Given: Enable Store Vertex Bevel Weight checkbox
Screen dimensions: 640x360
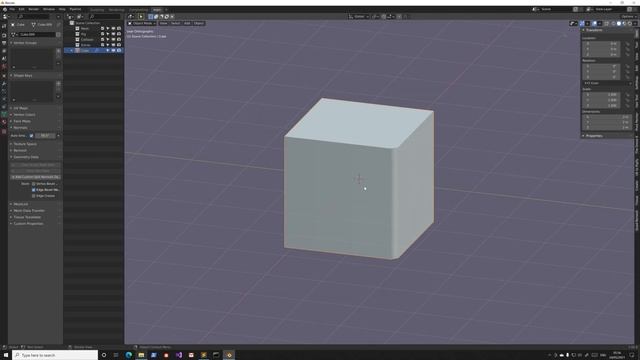Looking at the screenshot, I should 33,184.
